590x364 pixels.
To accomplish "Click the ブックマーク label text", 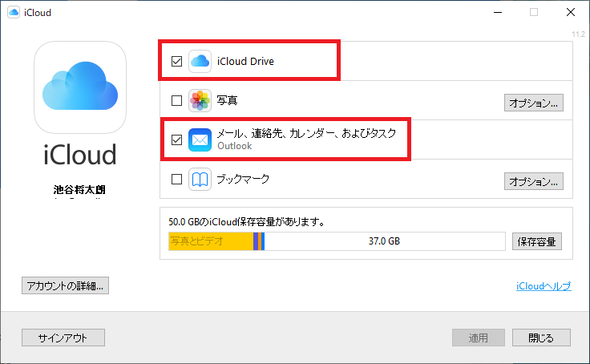I will (243, 179).
